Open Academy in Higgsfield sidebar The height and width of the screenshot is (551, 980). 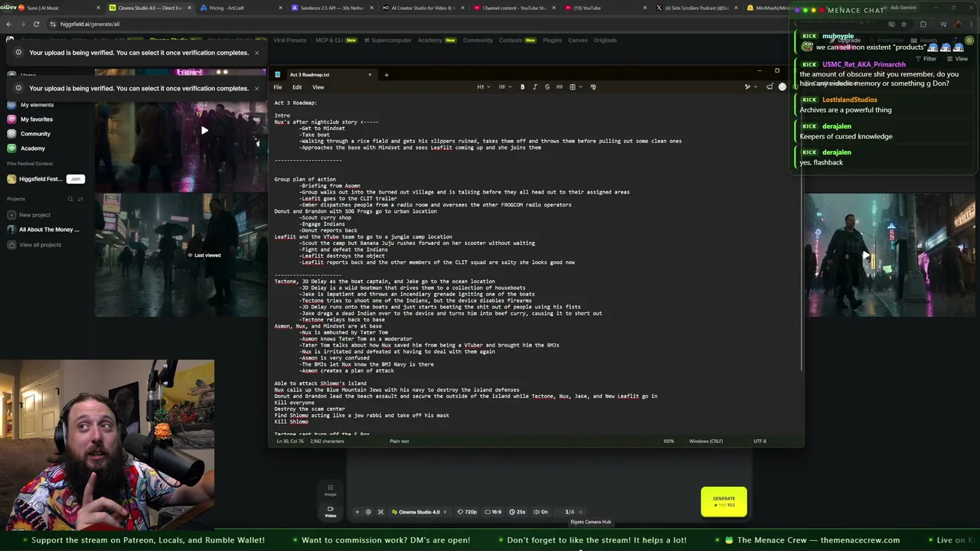click(33, 148)
